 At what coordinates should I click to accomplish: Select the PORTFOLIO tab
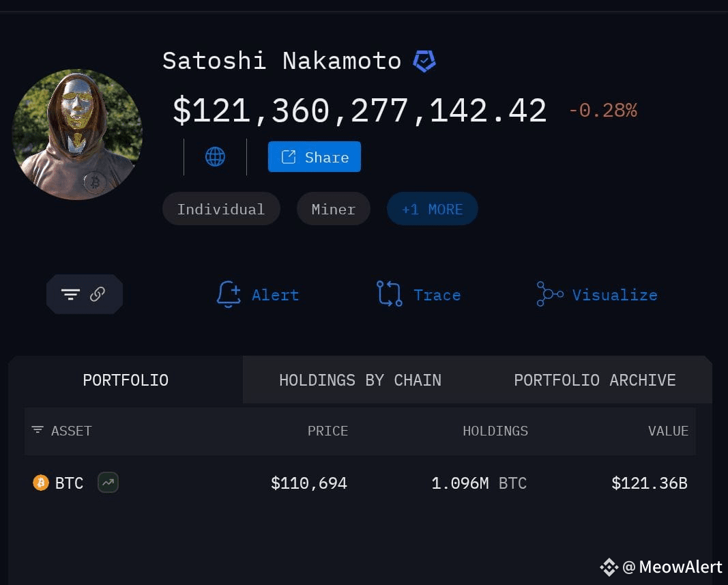point(126,380)
